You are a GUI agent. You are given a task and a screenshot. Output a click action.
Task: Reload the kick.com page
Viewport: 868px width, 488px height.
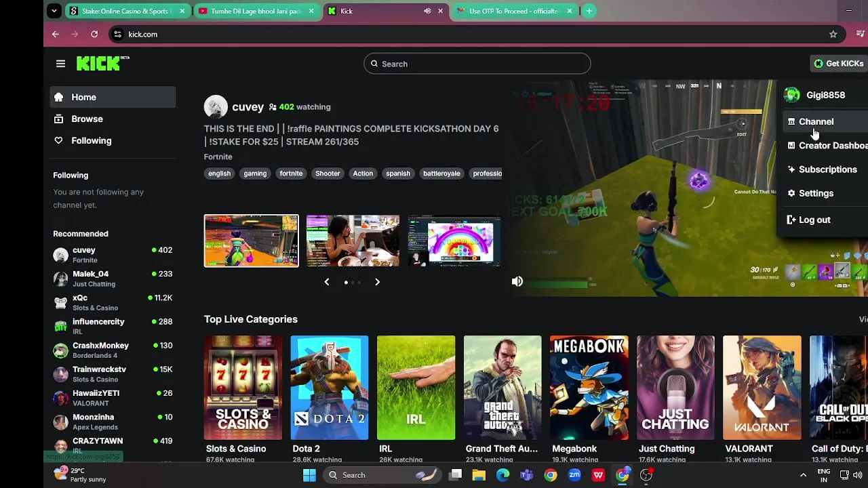[x=94, y=34]
